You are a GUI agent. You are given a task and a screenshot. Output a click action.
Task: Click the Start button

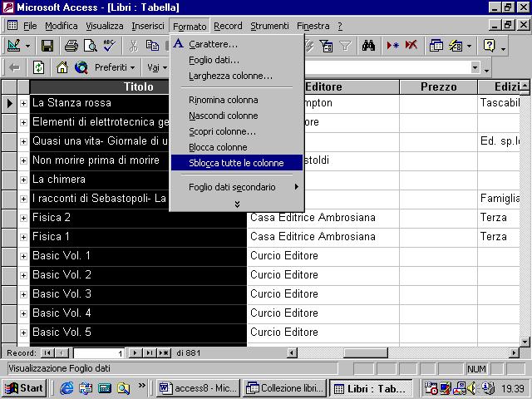pos(24,388)
